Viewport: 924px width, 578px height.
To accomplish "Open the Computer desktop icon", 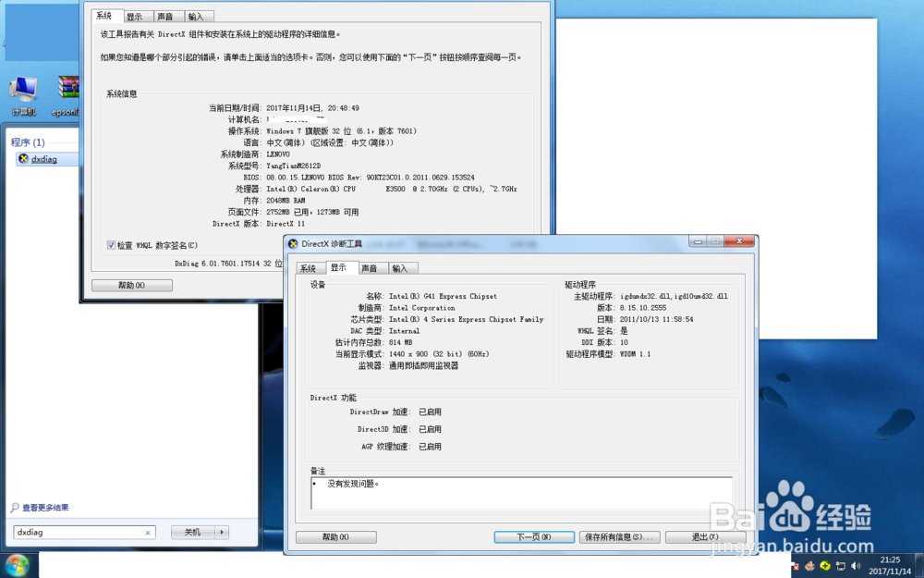I will pos(24,95).
